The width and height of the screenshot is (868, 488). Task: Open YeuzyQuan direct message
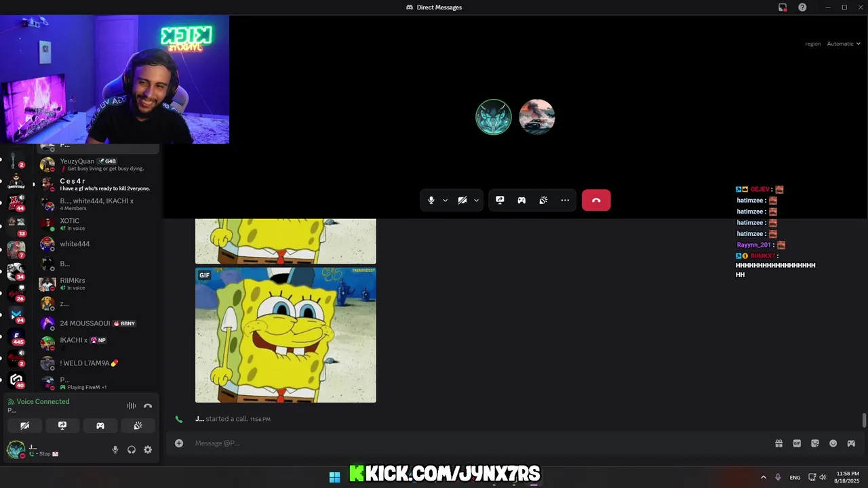[x=97, y=165]
